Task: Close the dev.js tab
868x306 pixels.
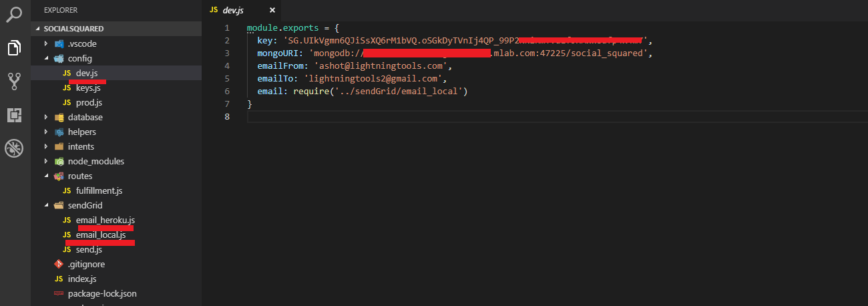Action: (272, 10)
